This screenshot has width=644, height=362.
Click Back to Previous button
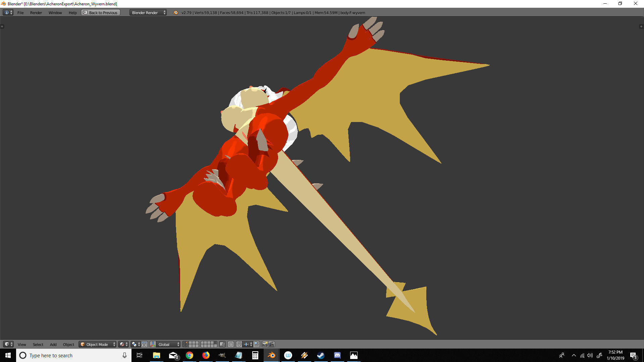(100, 13)
